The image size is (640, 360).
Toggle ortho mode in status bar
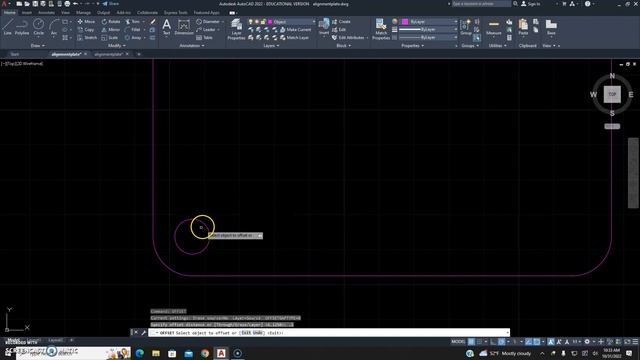[493, 342]
